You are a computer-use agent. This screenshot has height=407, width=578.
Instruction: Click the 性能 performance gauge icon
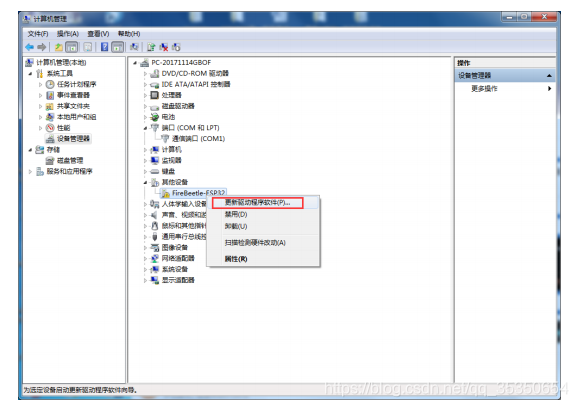pyautogui.click(x=50, y=128)
